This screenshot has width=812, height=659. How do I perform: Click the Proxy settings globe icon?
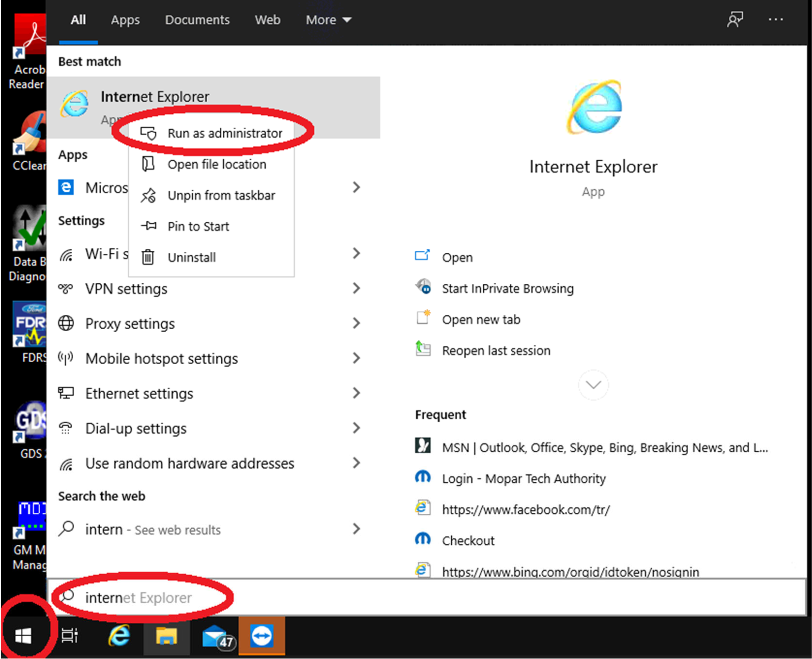coord(66,323)
